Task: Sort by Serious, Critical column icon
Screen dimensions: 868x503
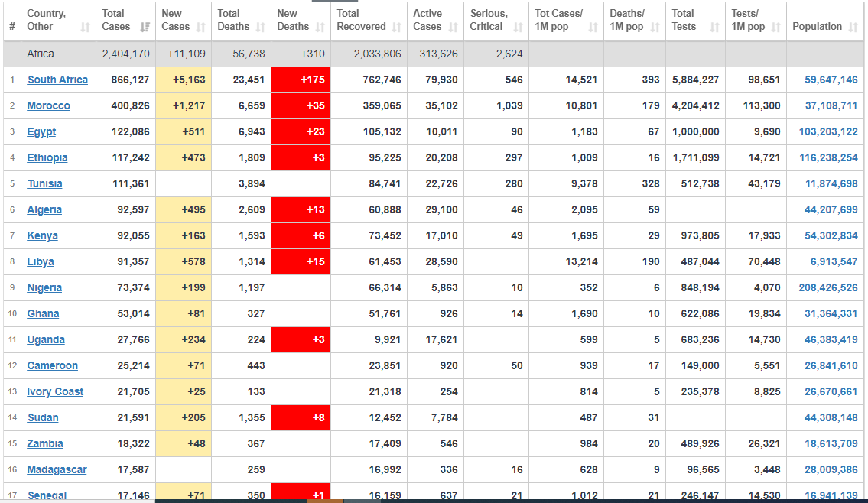Action: [x=518, y=27]
